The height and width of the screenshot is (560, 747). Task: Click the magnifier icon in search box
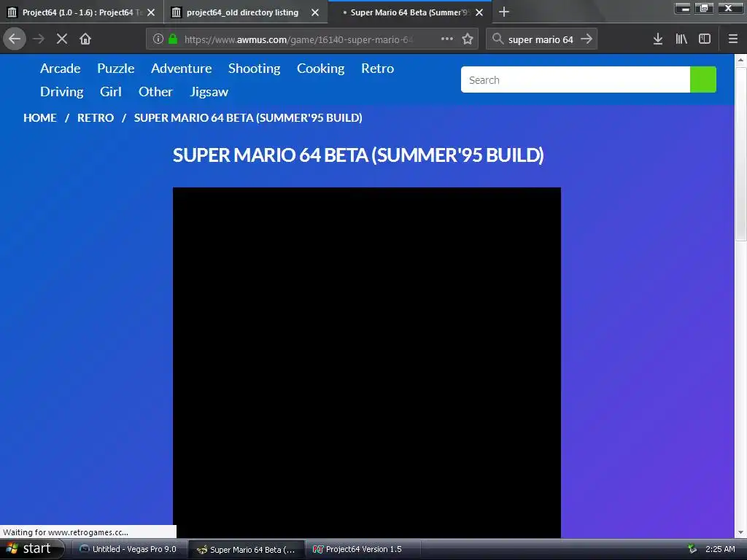coord(498,39)
